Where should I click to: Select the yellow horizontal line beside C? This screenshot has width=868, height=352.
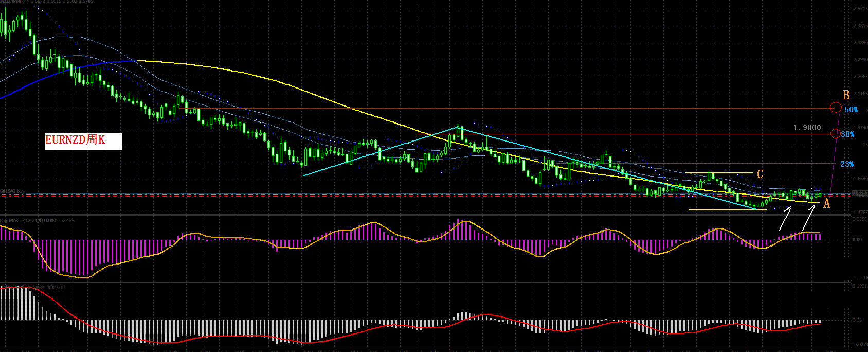pos(719,173)
